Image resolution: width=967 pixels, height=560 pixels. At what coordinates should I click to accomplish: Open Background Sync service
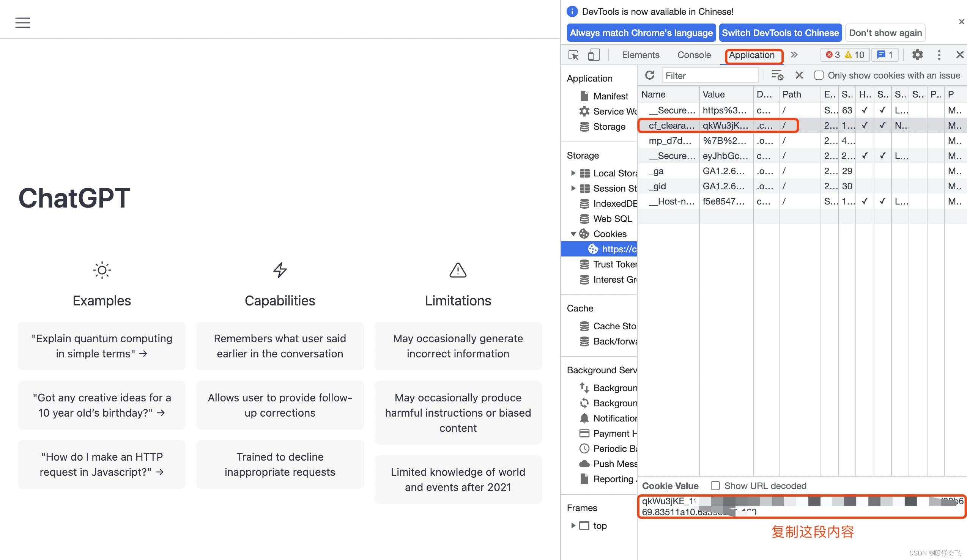click(x=608, y=403)
